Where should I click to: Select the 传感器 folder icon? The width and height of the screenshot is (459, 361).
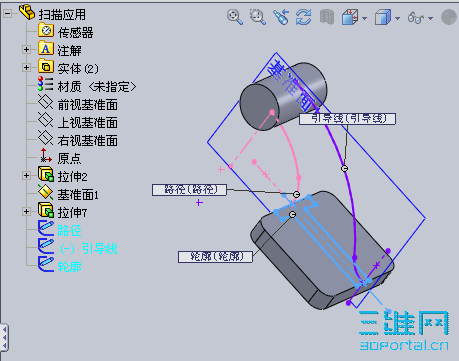point(46,30)
